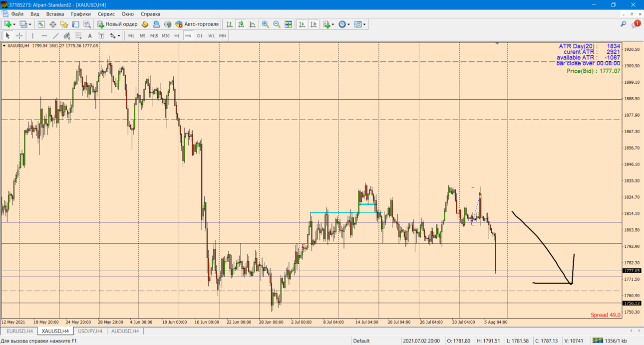This screenshot has width=644, height=345.
Task: Switch to line chart mode
Action: click(253, 24)
